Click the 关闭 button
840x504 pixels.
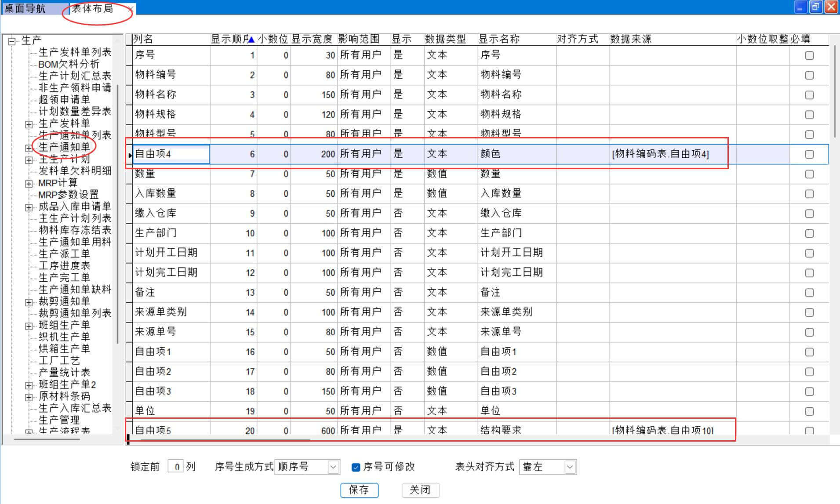pyautogui.click(x=420, y=490)
